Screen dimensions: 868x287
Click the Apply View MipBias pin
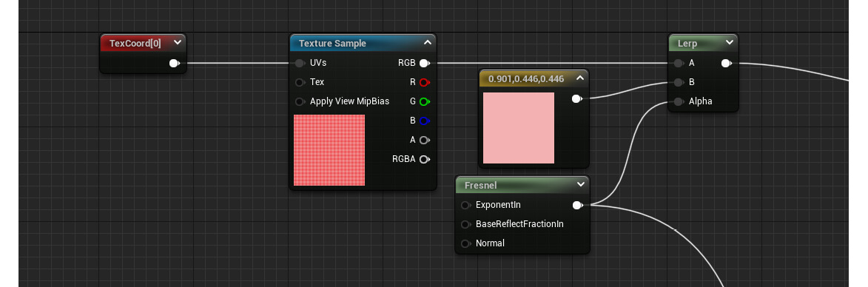pyautogui.click(x=300, y=102)
